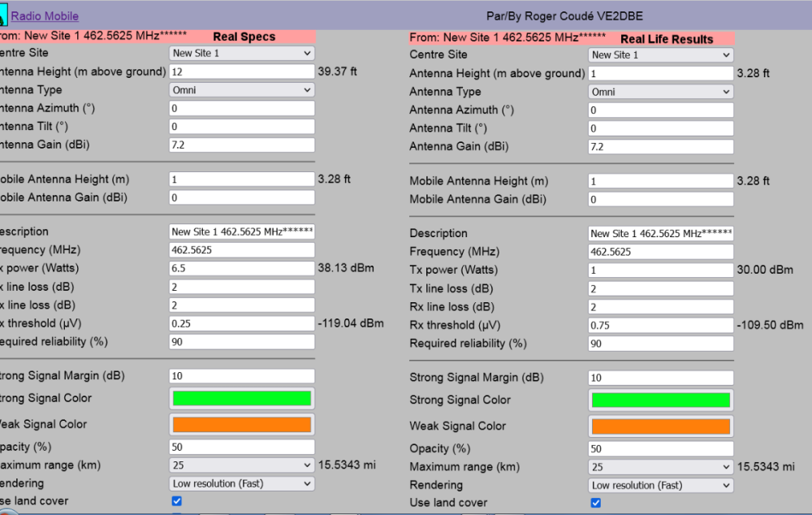Click Description field in Real Life Results panel
Screen dimensions: 812x515
[x=661, y=234]
